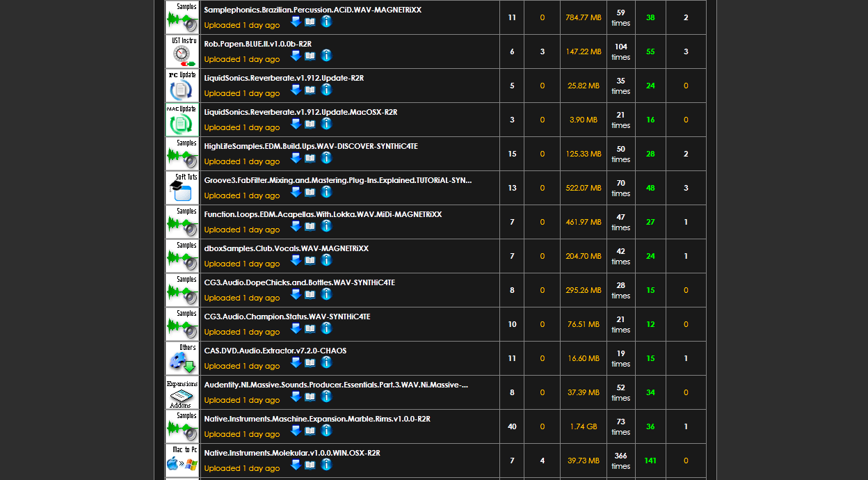Open the info icon for HighLifeSamples EDM Build Ups
Viewport: 868px width, 480px height.
click(326, 158)
